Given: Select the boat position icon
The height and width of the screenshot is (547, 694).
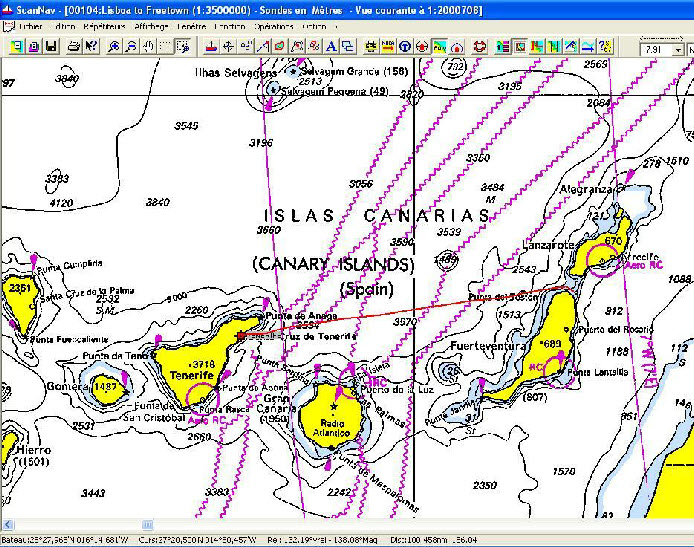Looking at the screenshot, I should coord(211,46).
